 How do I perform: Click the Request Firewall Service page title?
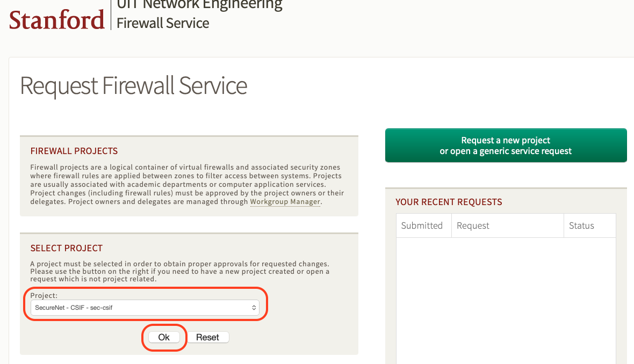click(133, 86)
